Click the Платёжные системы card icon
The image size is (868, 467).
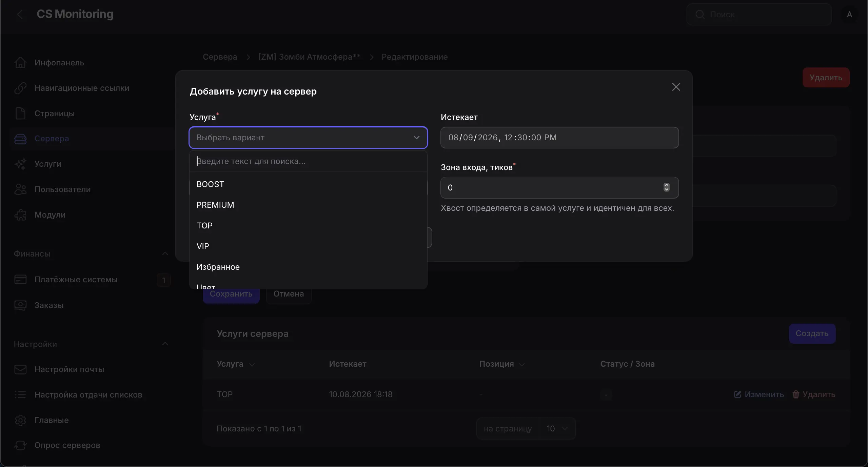pyautogui.click(x=20, y=280)
